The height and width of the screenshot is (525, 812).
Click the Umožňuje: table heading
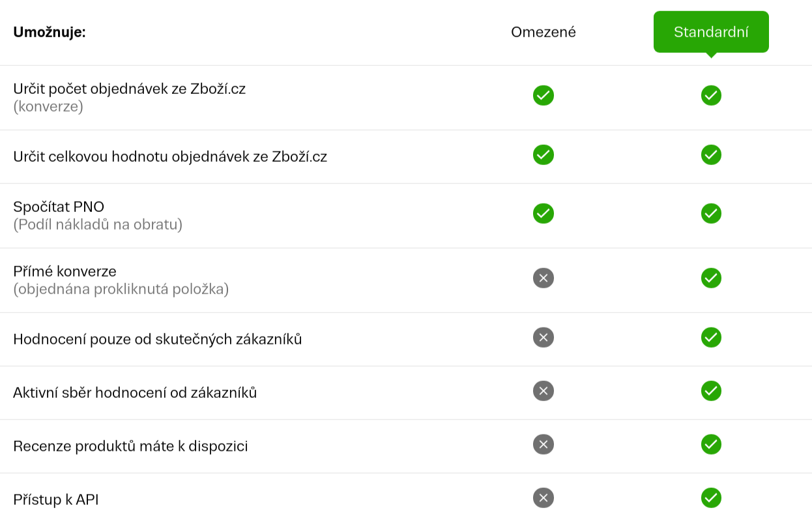(50, 32)
